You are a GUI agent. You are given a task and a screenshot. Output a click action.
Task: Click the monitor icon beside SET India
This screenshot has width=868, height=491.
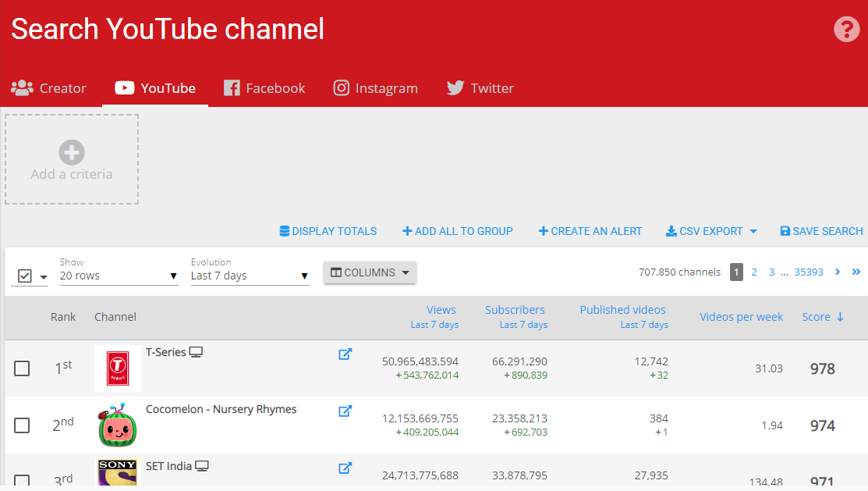point(201,466)
